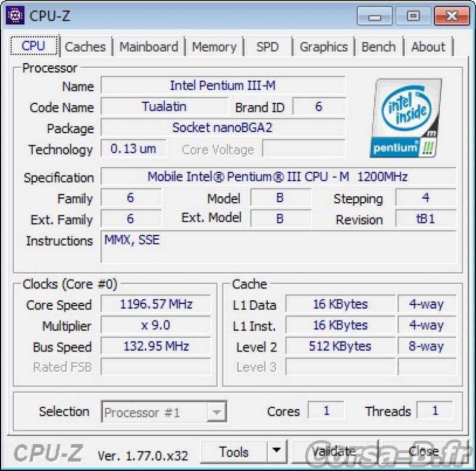
Task: Click the L1 Data 4-way associativity value
Action: click(x=427, y=304)
